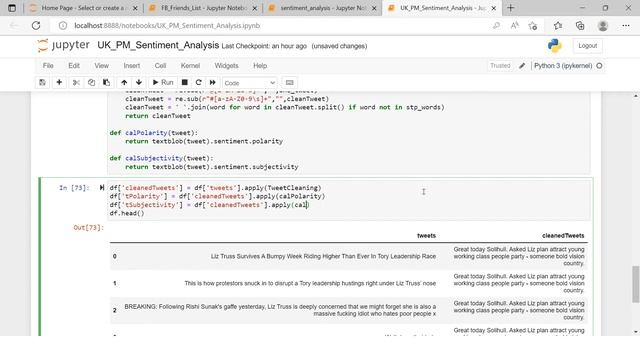Click the run-cell marker beside In [73]

[x=102, y=188]
